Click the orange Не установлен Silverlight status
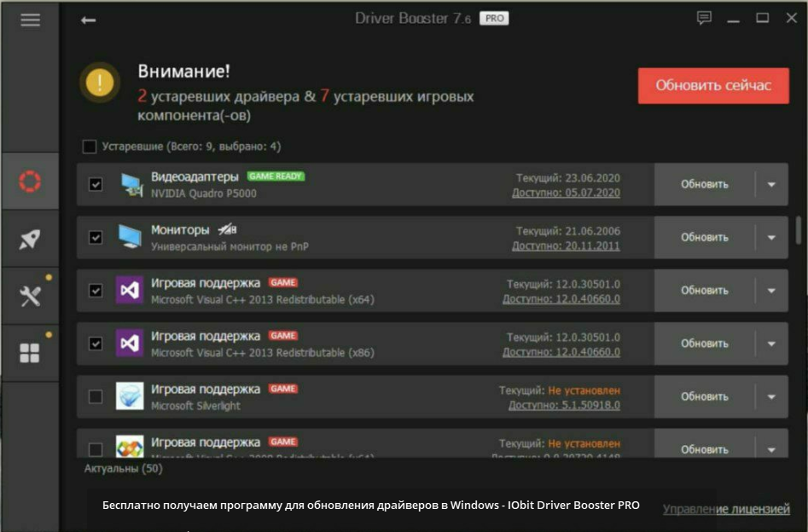The image size is (808, 532). 584,390
